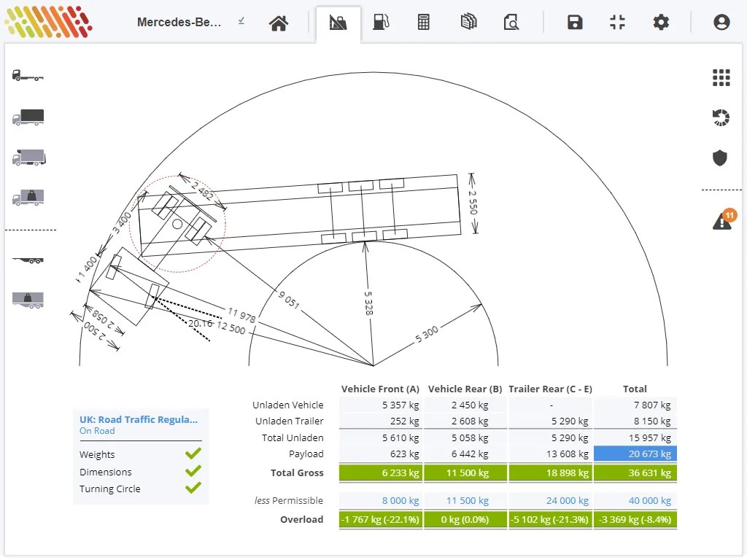Click the reset rotate arrow icon

(x=720, y=117)
